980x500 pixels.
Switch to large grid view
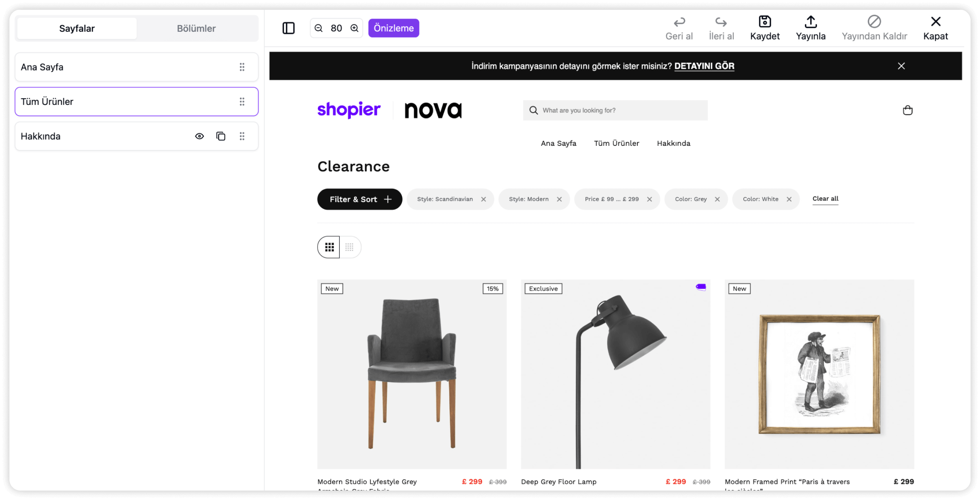click(329, 247)
